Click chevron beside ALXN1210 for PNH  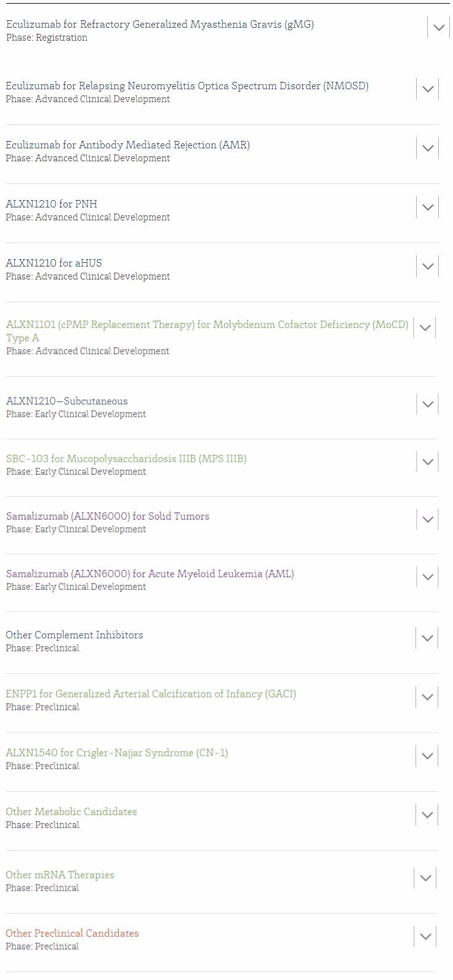428,207
